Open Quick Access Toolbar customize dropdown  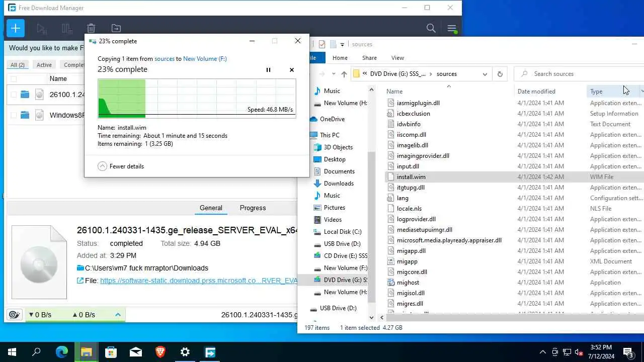click(342, 44)
